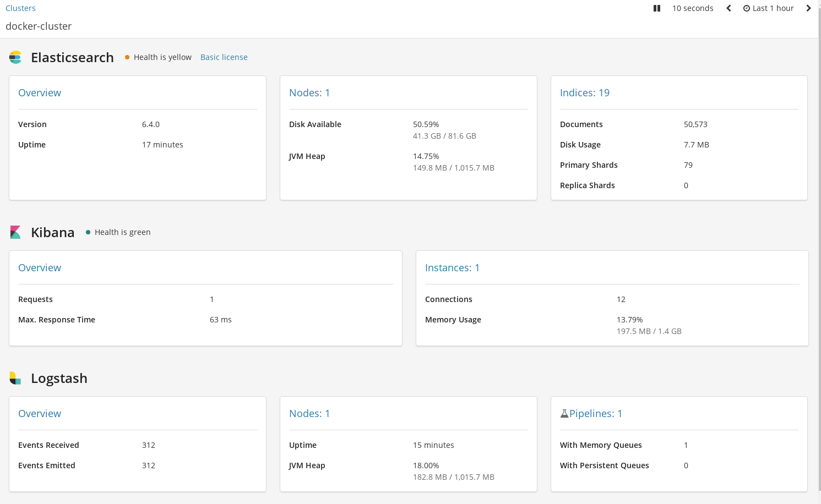Select Logstash uptime value 15 minutes

pos(433,445)
